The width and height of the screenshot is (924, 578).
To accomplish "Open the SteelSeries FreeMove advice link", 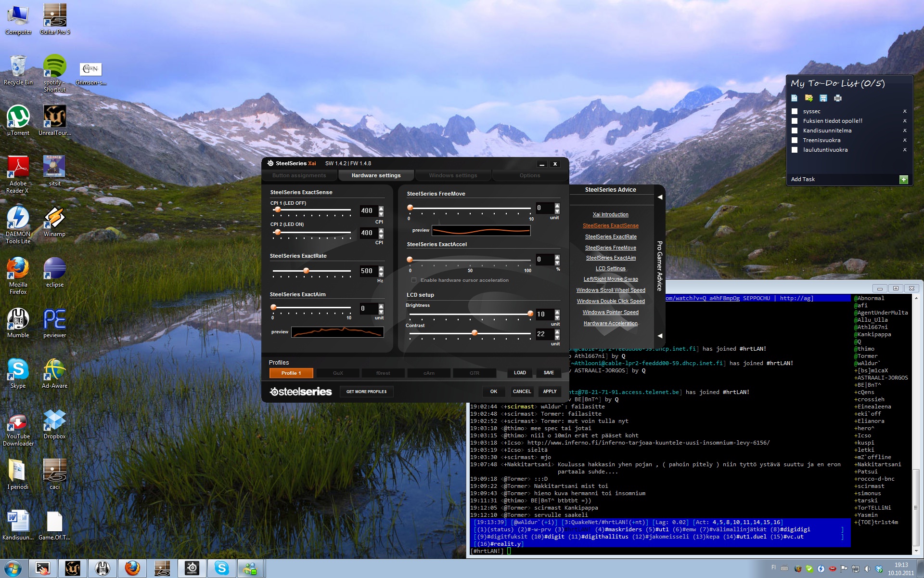I will point(610,248).
